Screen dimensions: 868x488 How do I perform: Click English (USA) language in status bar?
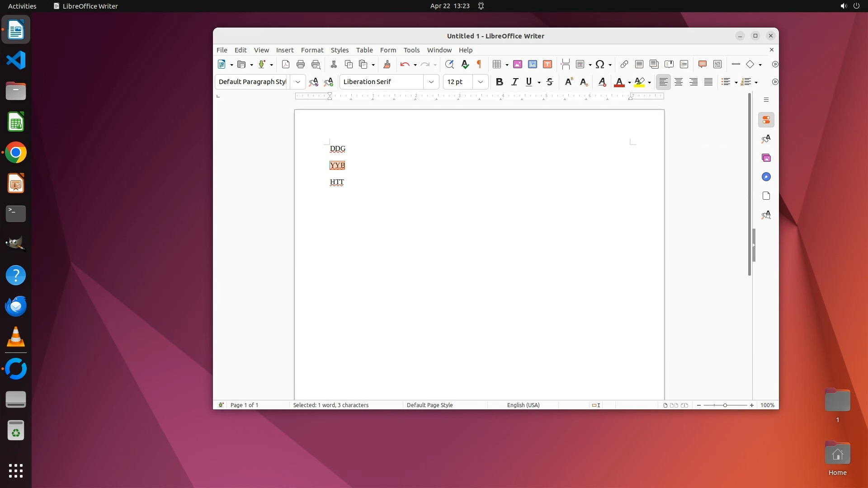tap(523, 405)
